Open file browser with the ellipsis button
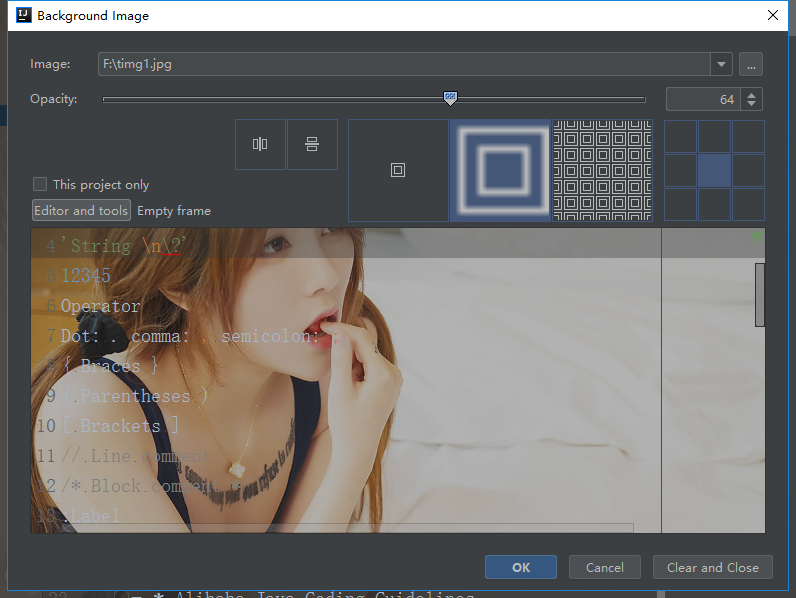Screen dimensions: 796x598 tap(751, 64)
